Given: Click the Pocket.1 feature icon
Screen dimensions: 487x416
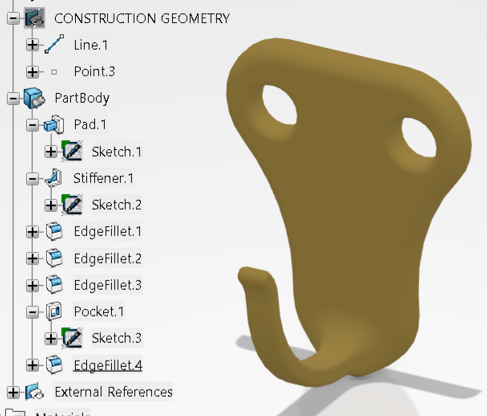Looking at the screenshot, I should (x=54, y=311).
